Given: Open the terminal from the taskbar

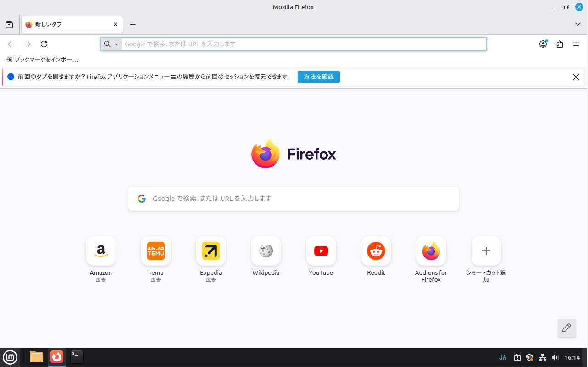Looking at the screenshot, I should [77, 357].
